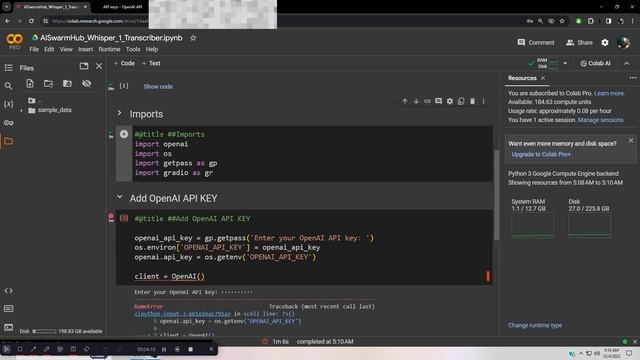This screenshot has width=640, height=360.
Task: Open the Help menu
Action: click(x=151, y=49)
